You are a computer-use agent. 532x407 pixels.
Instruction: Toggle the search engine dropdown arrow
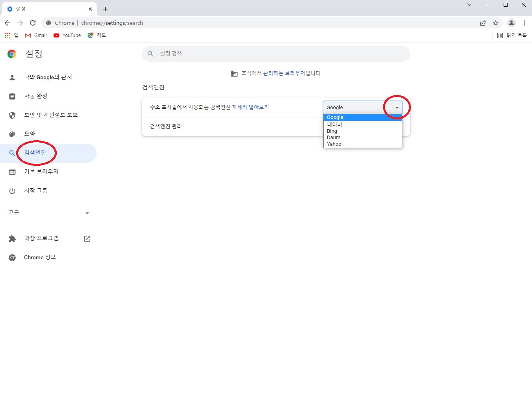(x=397, y=108)
